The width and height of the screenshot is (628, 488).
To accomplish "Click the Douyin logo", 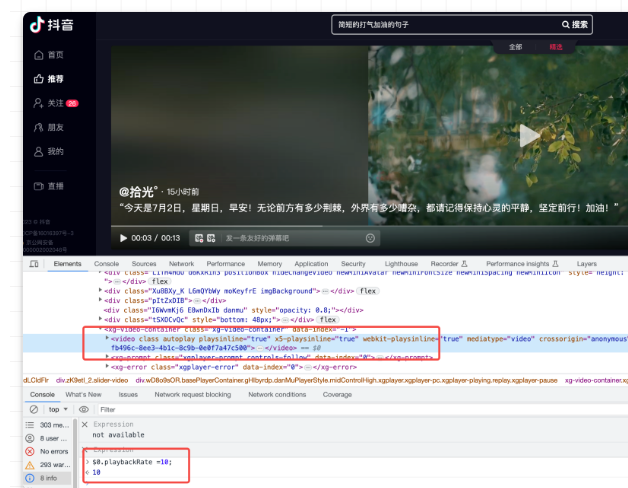I will (x=52, y=25).
